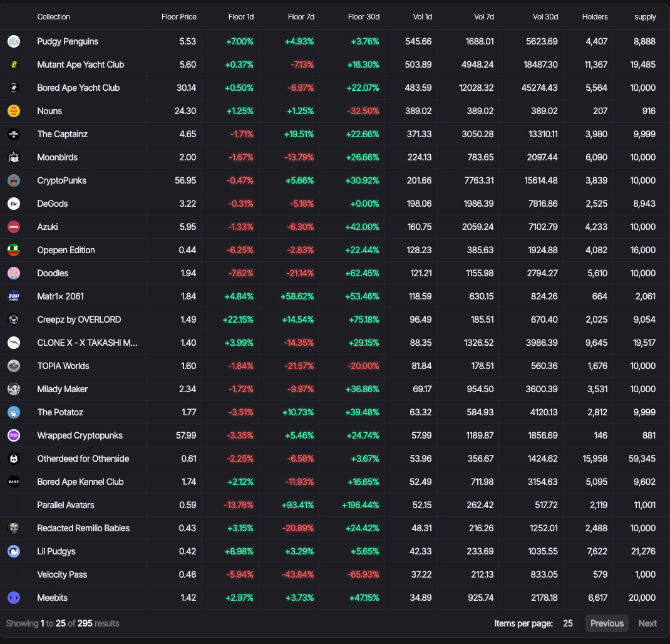Click Parallel Avatars Floor 30d +196.44%
This screenshot has height=644, width=670.
360,505
